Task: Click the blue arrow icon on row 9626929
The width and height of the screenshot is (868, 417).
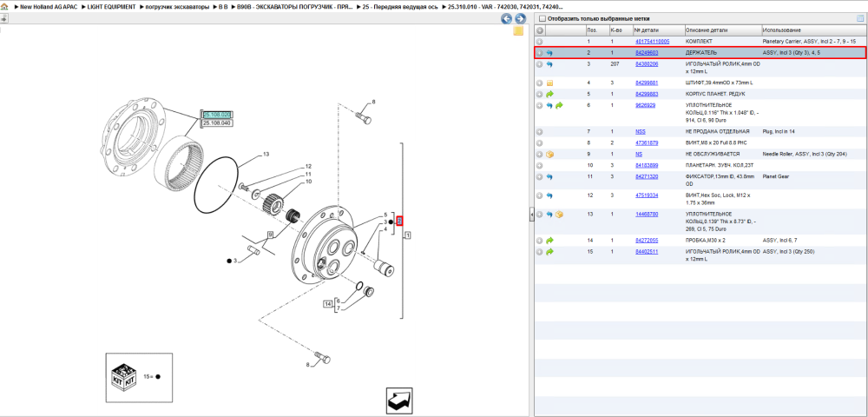Action: (x=549, y=105)
